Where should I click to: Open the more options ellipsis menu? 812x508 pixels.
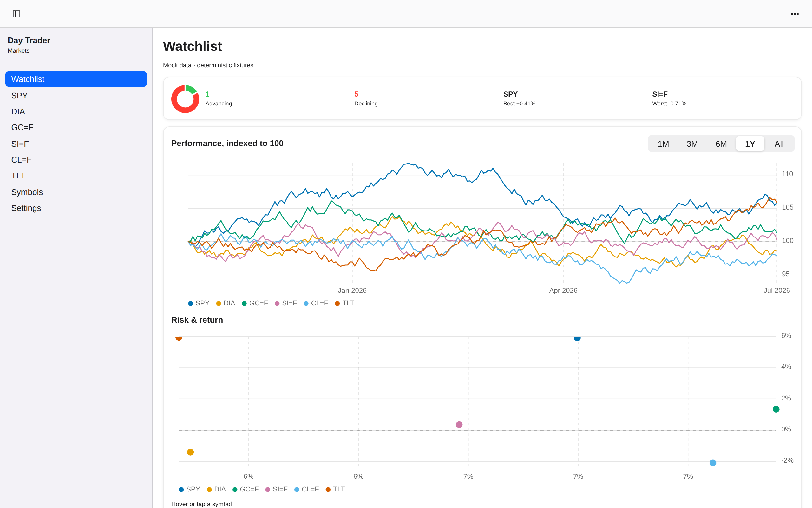tap(795, 14)
